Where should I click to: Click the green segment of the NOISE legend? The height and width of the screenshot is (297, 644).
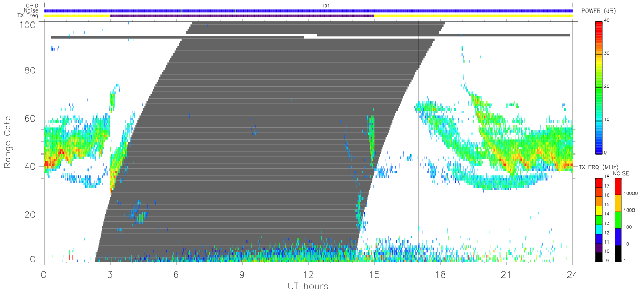[618, 219]
